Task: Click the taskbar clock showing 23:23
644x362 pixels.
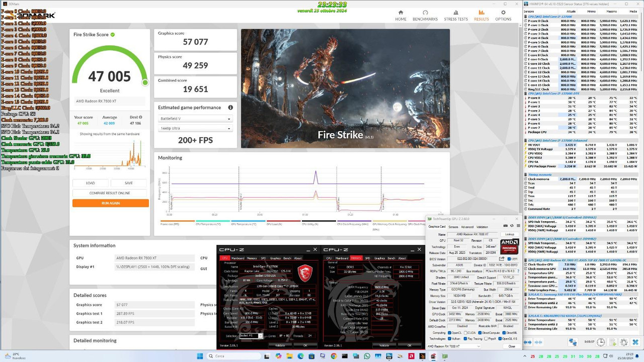Action: click(624, 356)
